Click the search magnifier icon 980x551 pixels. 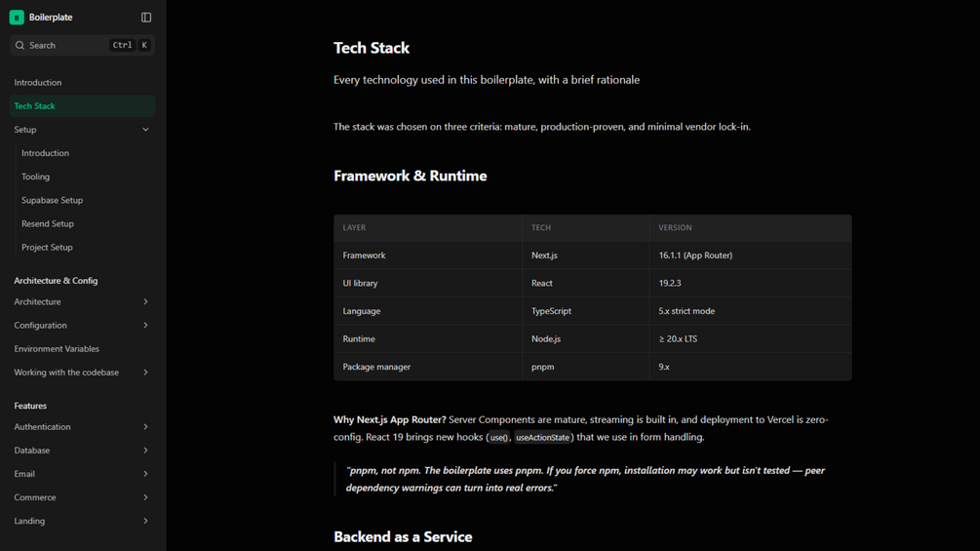point(20,45)
